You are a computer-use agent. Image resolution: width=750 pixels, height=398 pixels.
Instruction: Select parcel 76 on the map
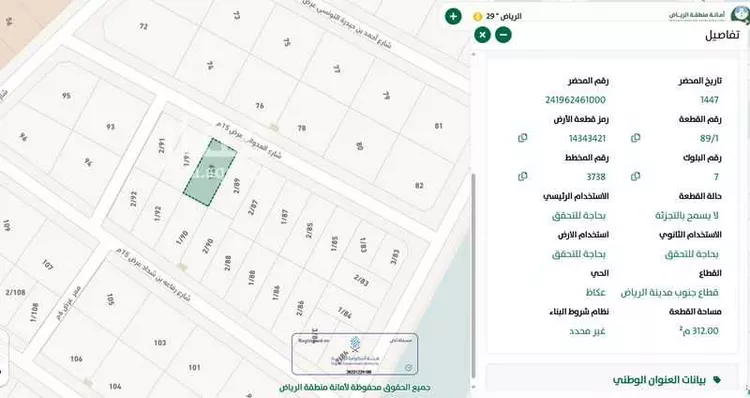point(260,106)
